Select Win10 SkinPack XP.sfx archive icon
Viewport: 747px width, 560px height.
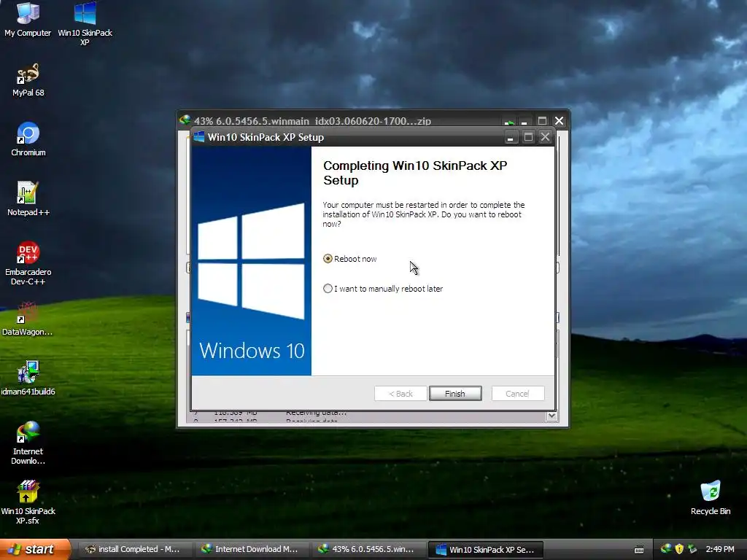(x=28, y=503)
